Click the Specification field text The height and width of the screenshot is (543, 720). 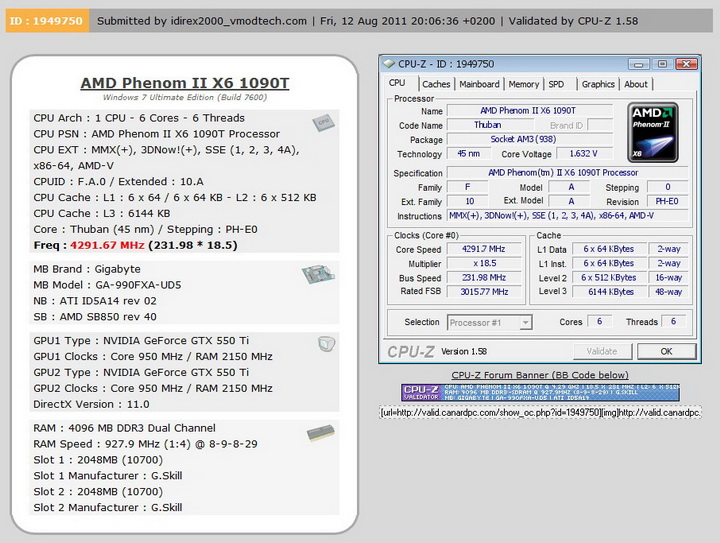[x=567, y=173]
